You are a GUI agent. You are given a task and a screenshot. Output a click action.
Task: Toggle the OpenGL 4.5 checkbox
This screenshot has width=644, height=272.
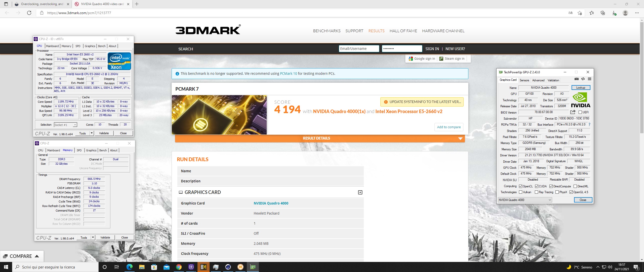click(571, 192)
